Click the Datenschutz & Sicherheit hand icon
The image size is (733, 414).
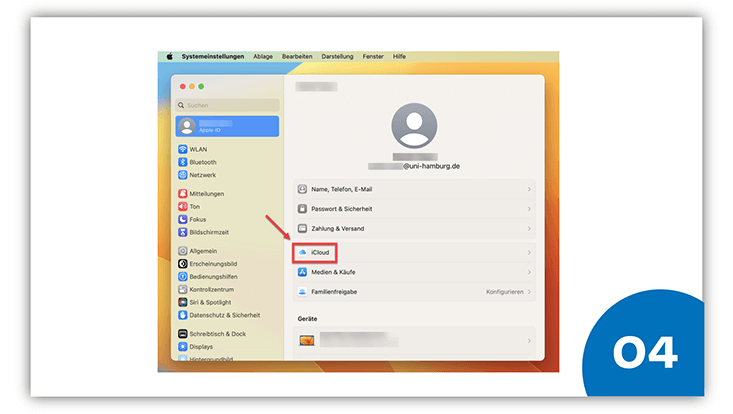183,315
